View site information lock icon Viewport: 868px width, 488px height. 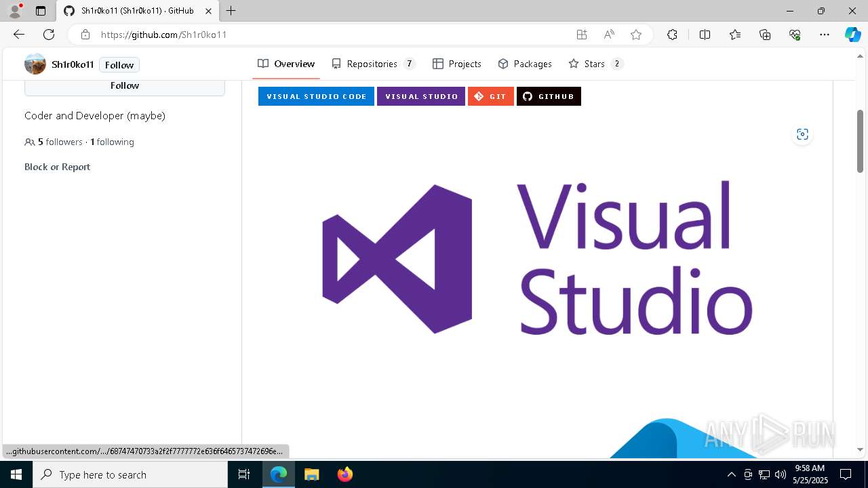(x=85, y=35)
